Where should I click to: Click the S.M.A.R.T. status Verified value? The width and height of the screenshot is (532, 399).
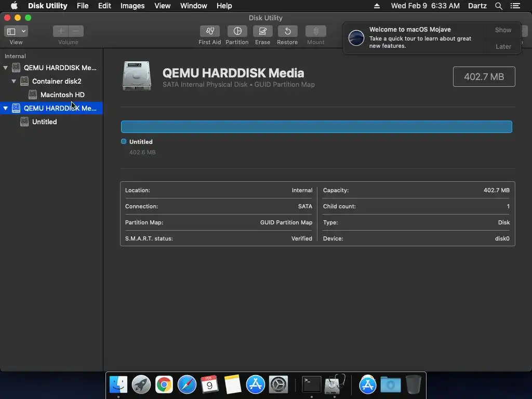point(302,238)
